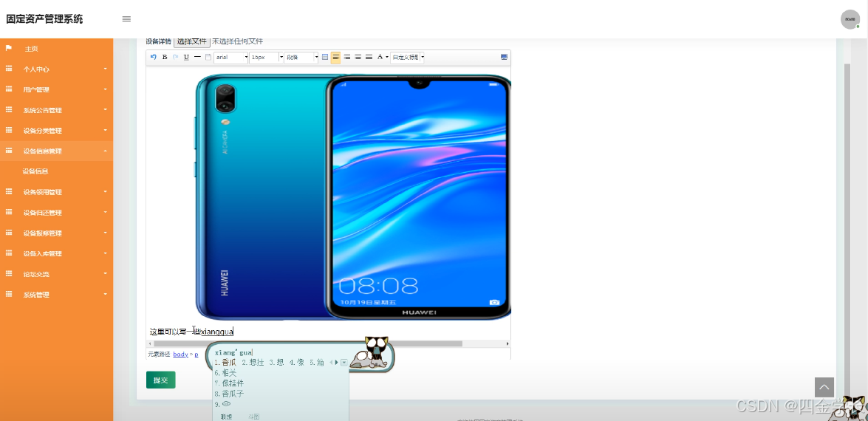Choose IME candidate 2 想挂
The image size is (868, 421).
click(253, 363)
